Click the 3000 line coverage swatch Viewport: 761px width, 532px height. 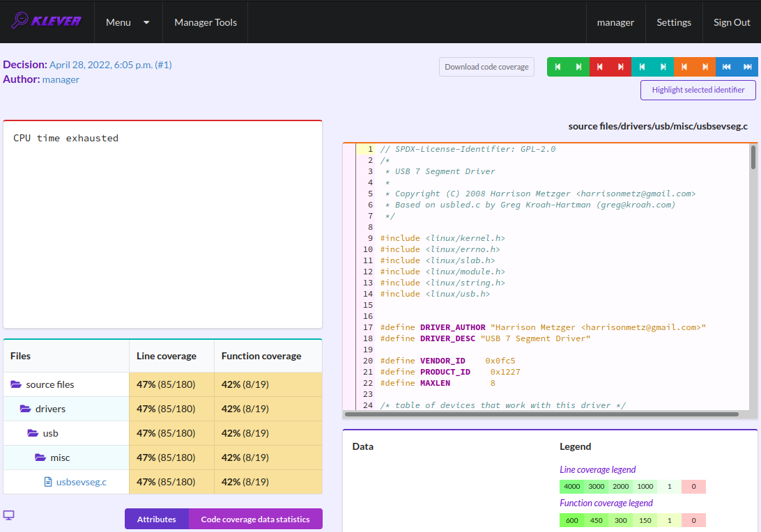(x=596, y=487)
